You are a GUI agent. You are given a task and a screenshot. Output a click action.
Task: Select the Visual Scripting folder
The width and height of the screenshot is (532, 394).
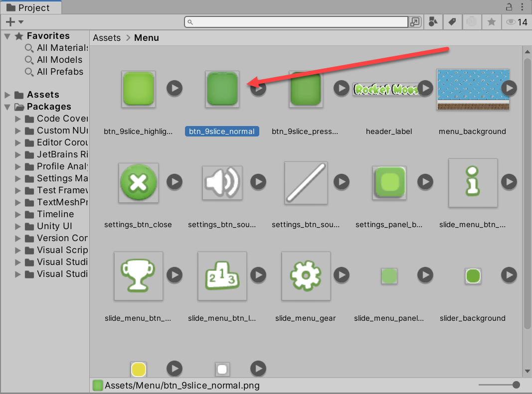(57, 250)
